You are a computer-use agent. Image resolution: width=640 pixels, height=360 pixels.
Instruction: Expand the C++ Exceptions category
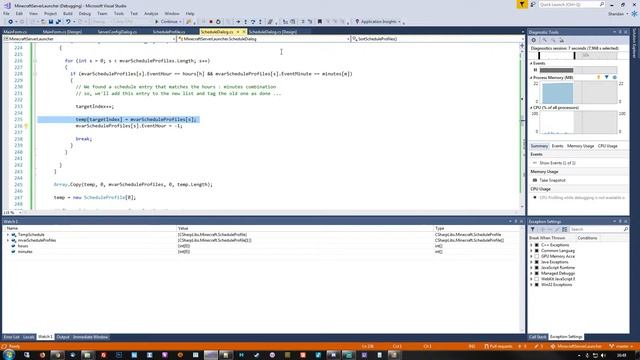(x=531, y=245)
